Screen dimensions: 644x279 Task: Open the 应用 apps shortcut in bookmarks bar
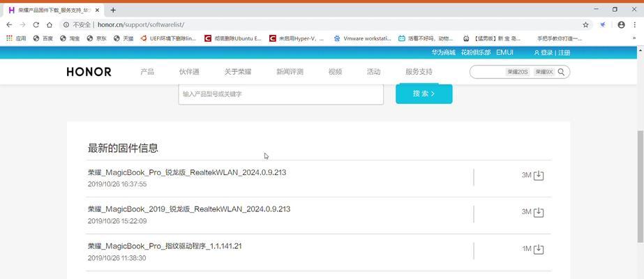click(16, 38)
